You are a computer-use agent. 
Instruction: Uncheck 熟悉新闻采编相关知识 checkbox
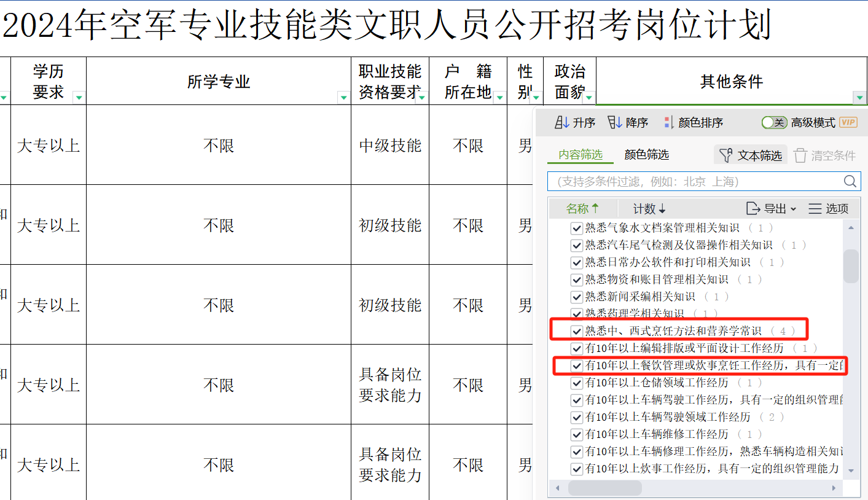coord(576,297)
